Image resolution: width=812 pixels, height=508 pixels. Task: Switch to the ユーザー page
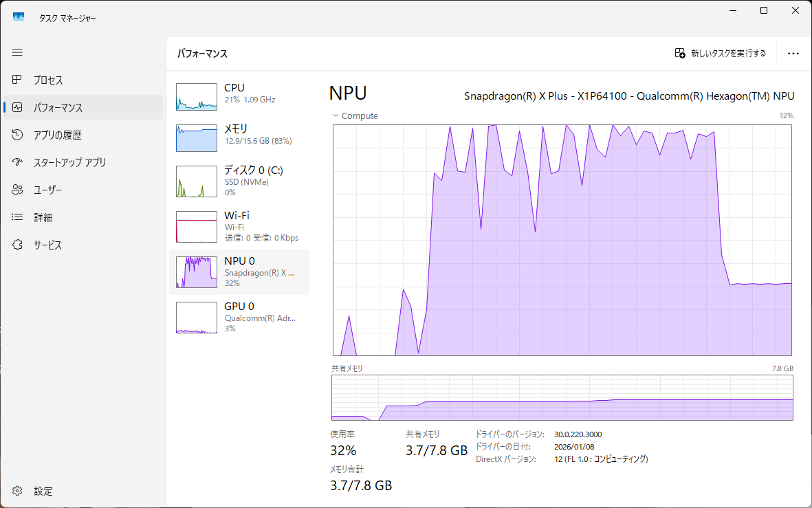coord(47,190)
